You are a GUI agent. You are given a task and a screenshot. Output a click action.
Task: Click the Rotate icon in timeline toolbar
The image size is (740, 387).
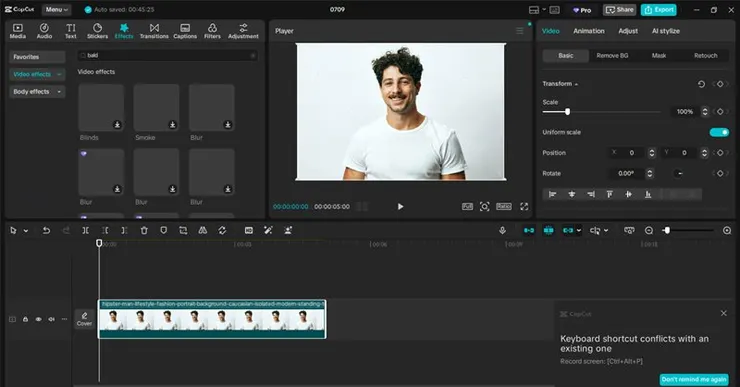222,230
